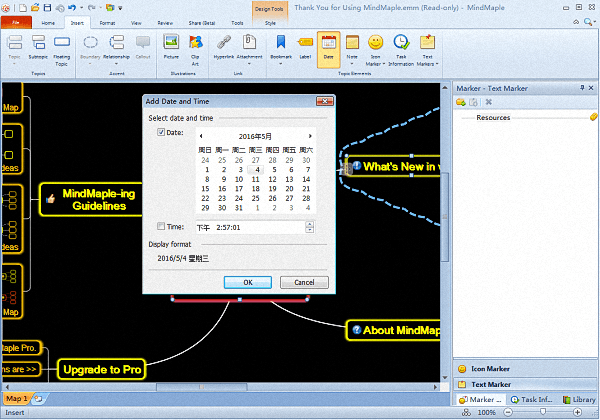Add a Label to topic
This screenshot has width=600, height=420.
(305, 46)
